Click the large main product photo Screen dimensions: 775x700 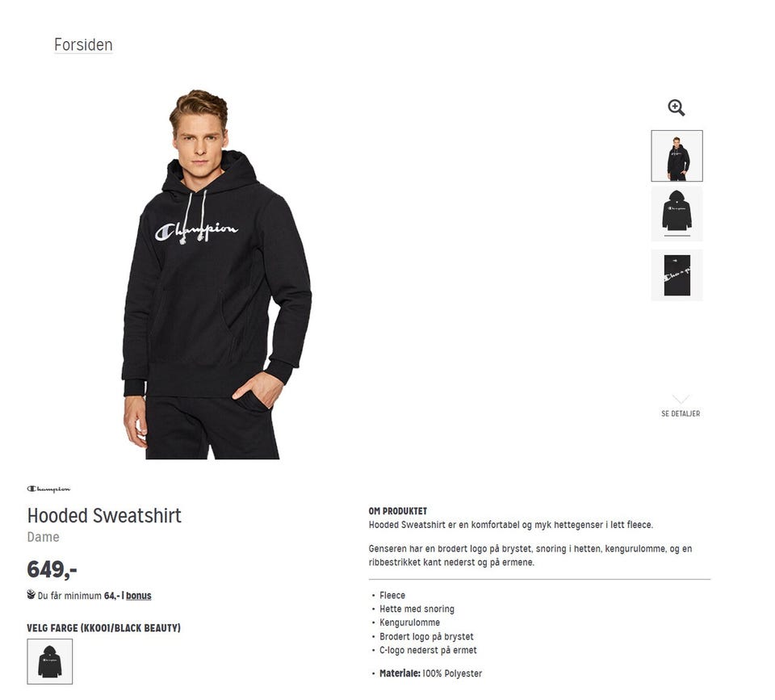(x=216, y=275)
